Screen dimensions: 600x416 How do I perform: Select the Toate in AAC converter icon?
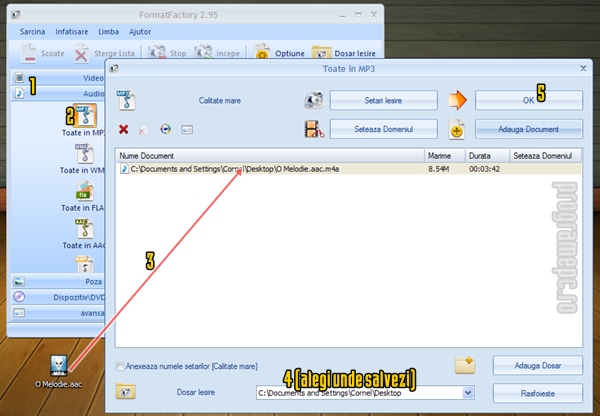point(85,228)
